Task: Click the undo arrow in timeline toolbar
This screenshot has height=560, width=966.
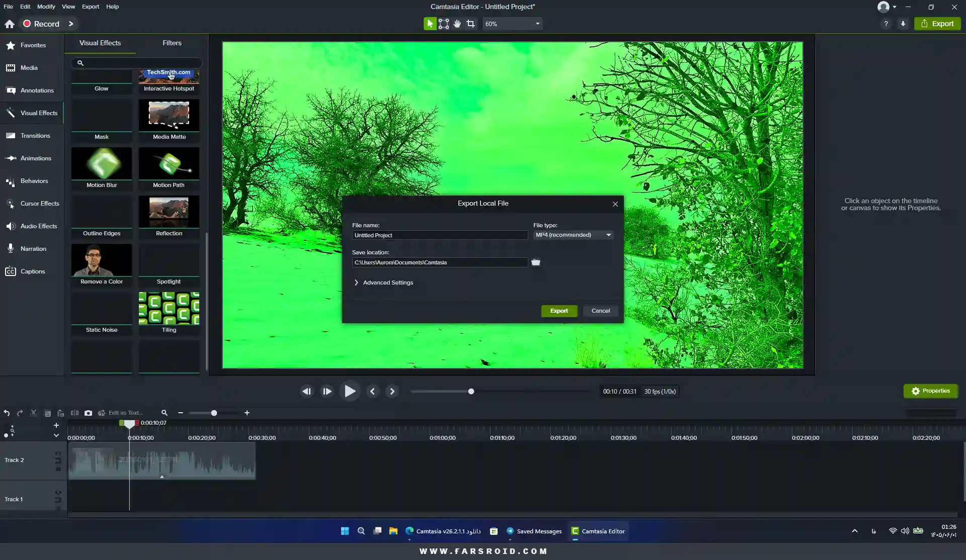Action: click(x=7, y=413)
